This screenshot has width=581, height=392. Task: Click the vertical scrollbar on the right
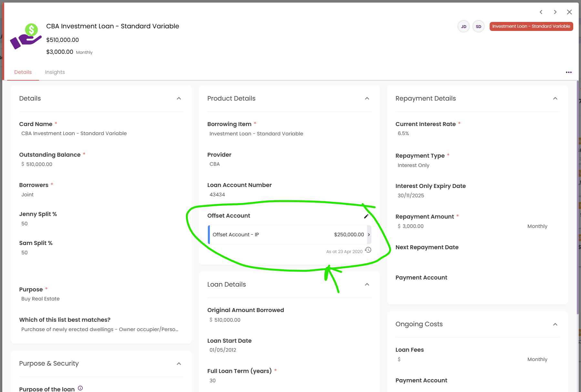(577, 197)
